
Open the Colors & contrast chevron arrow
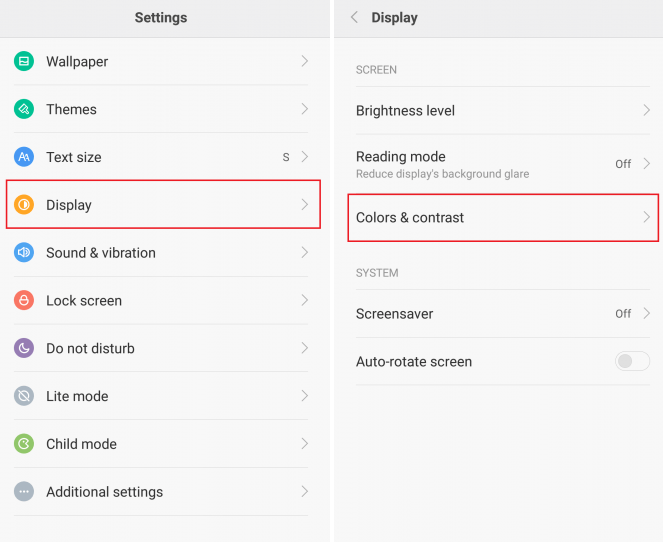click(646, 217)
